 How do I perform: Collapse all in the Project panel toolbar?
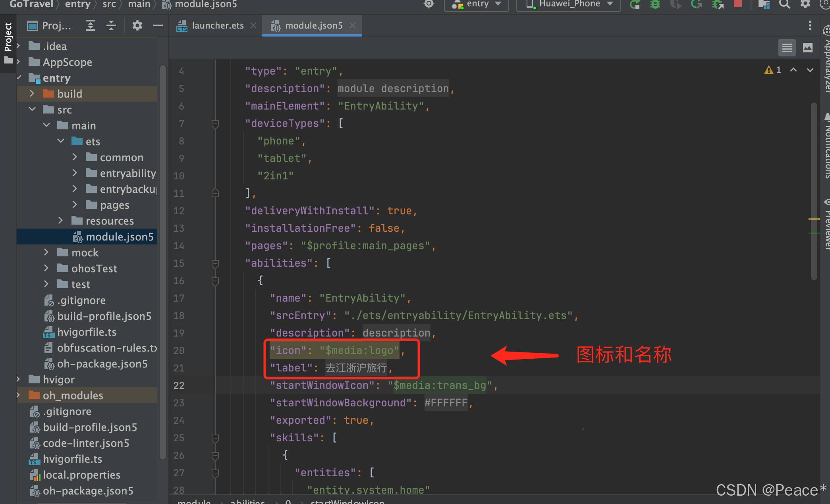pyautogui.click(x=111, y=26)
